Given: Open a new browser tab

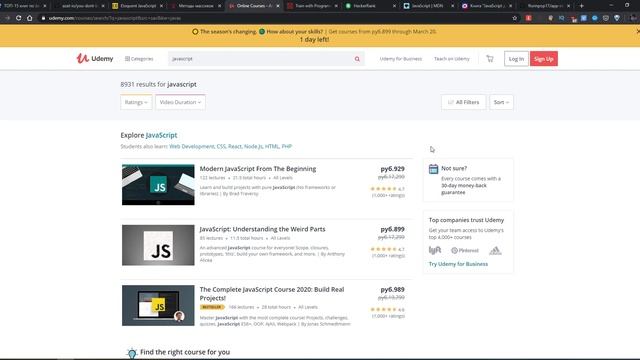Looking at the screenshot, I should (581, 6).
